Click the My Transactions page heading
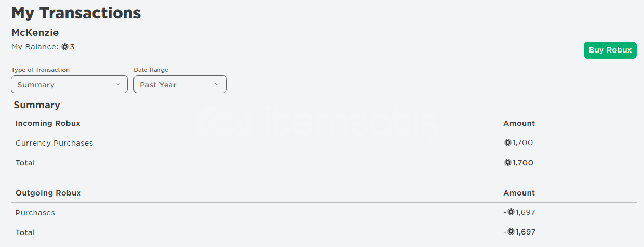This screenshot has width=644, height=247. pyautogui.click(x=76, y=13)
